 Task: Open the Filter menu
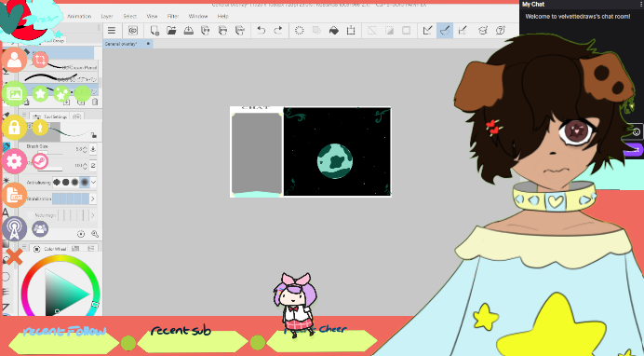tap(173, 16)
